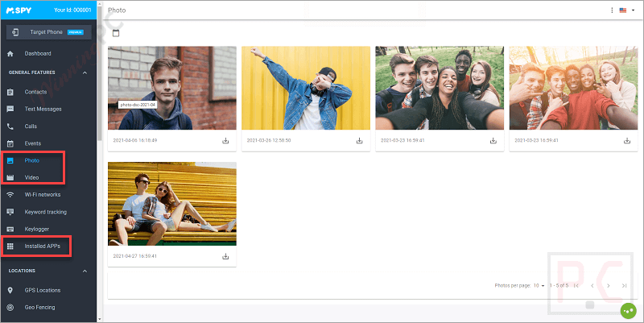Click the Dashboard home icon
Screen dimensions: 644x323
point(10,54)
